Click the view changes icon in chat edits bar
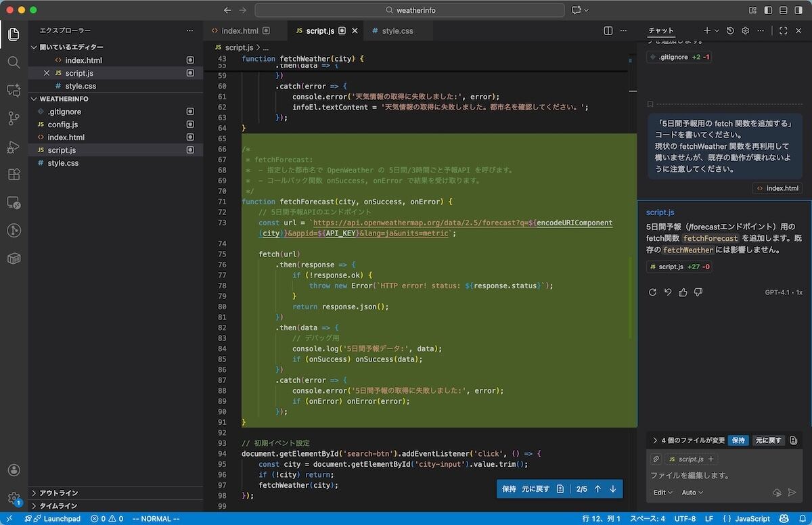Image resolution: width=812 pixels, height=525 pixels. 794,440
